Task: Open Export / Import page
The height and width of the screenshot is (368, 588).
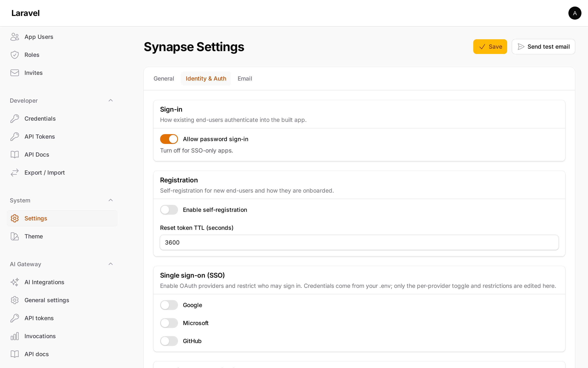Action: [62, 173]
